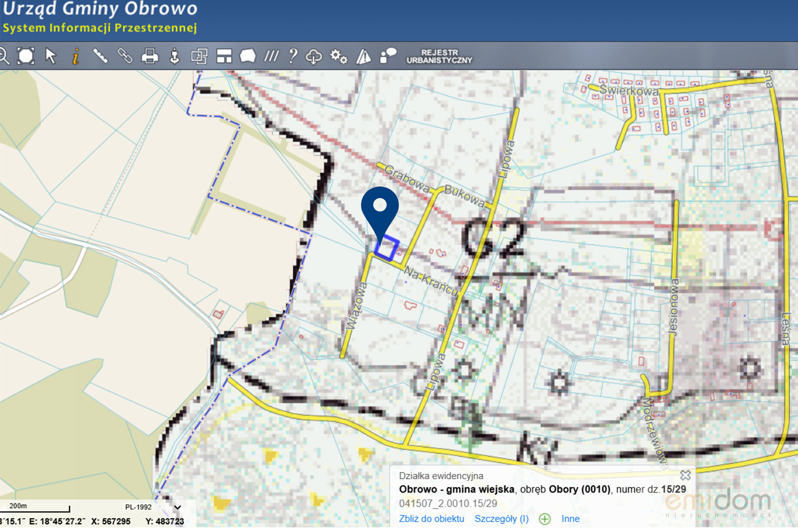Open the overlapping windows layers icon

(x=199, y=56)
